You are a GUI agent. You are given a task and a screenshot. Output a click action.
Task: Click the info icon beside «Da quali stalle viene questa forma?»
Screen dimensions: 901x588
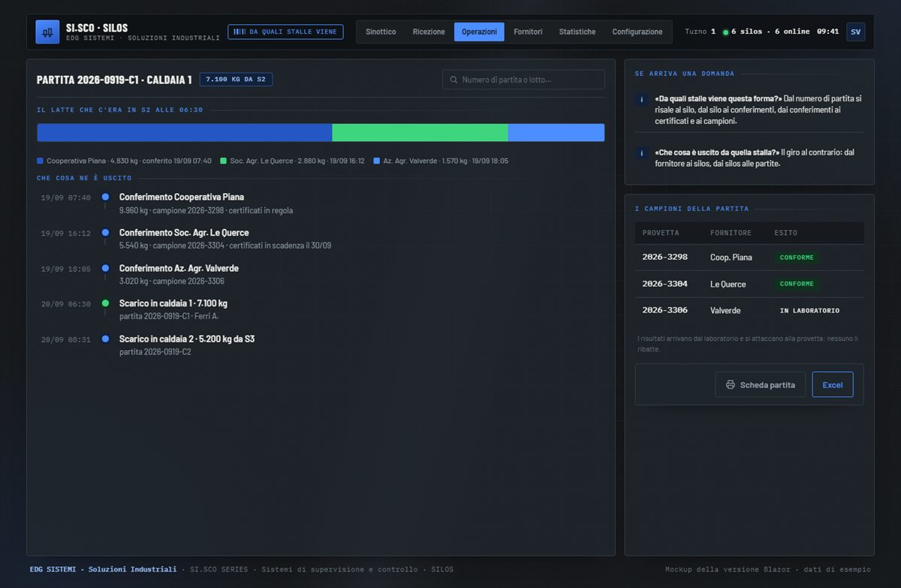[x=642, y=100]
